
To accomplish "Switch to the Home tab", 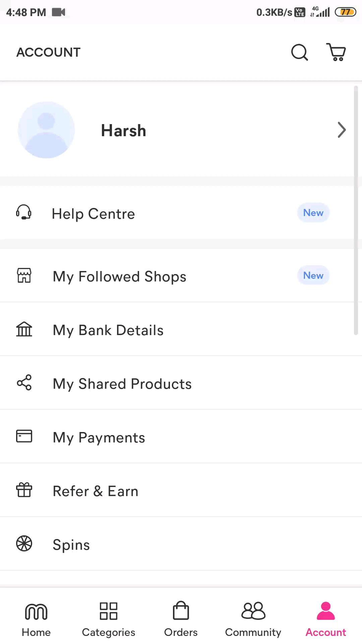I will coord(36,619).
